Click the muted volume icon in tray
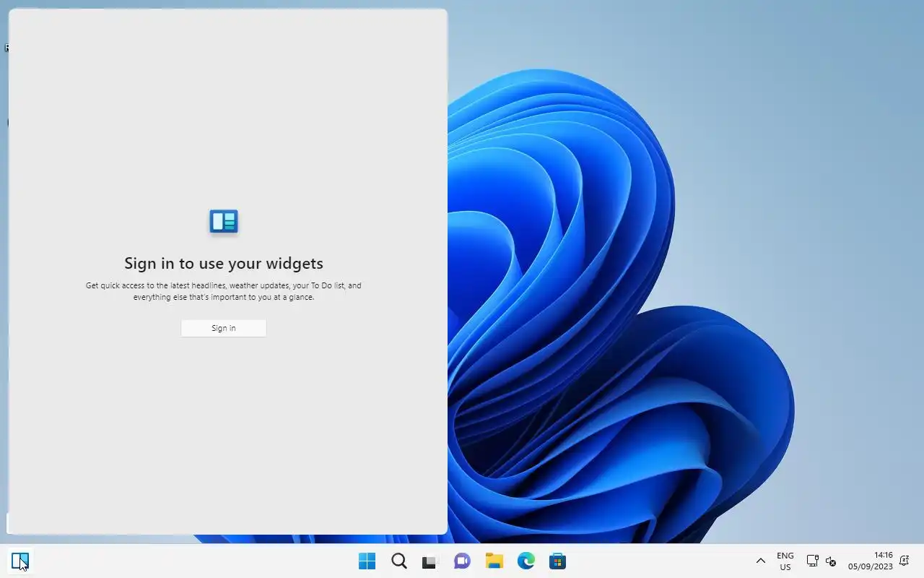 [831, 561]
